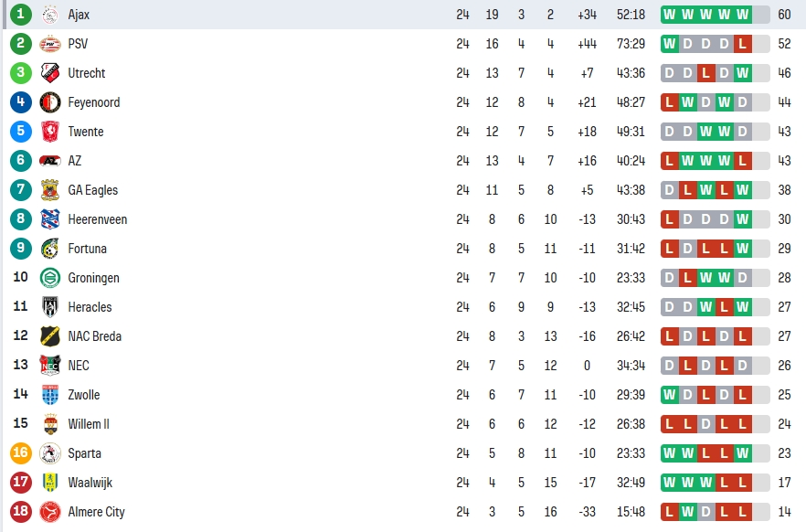
Task: Click the GA Eagles crest
Action: point(50,190)
